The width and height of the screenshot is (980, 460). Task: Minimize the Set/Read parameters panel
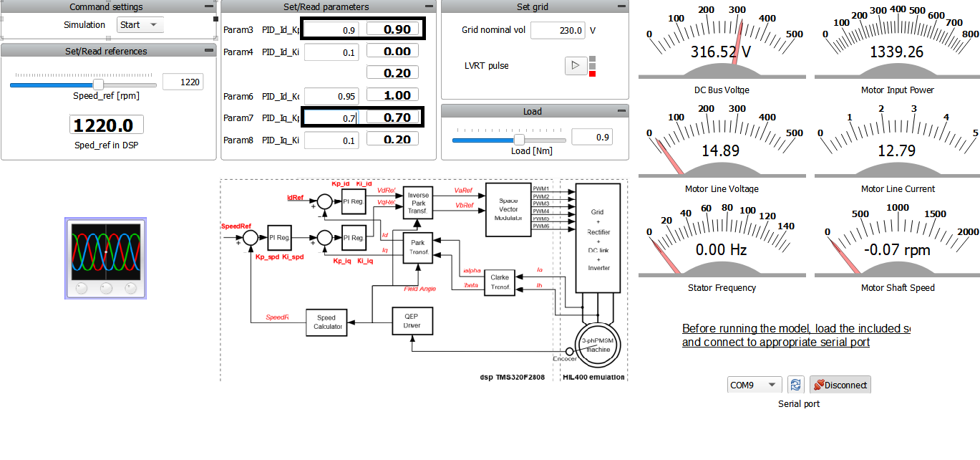click(429, 6)
